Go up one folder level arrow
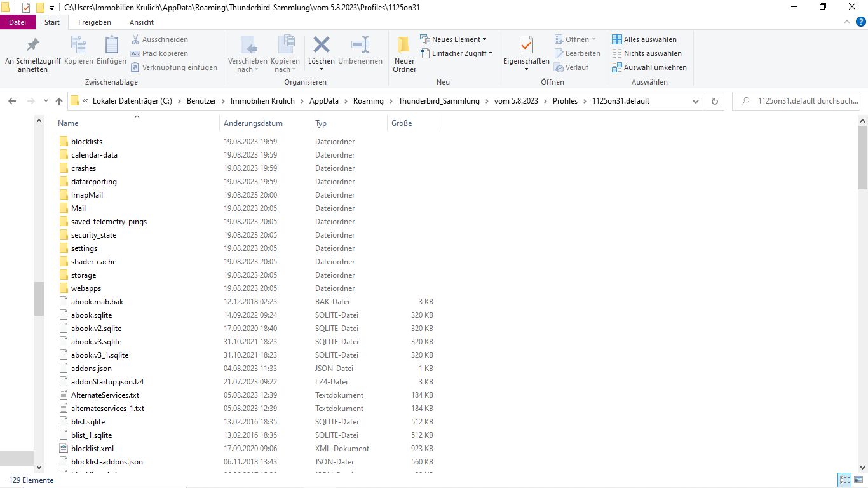Viewport: 868px width, 488px height. pos(59,101)
